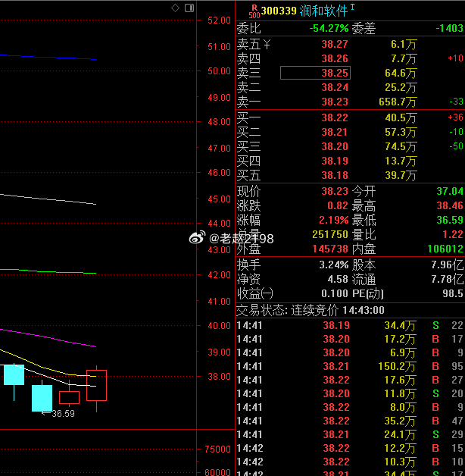This screenshot has height=476, width=465.
Task: Select the 14:41 trade with 35.2万 volume
Action: 350,421
